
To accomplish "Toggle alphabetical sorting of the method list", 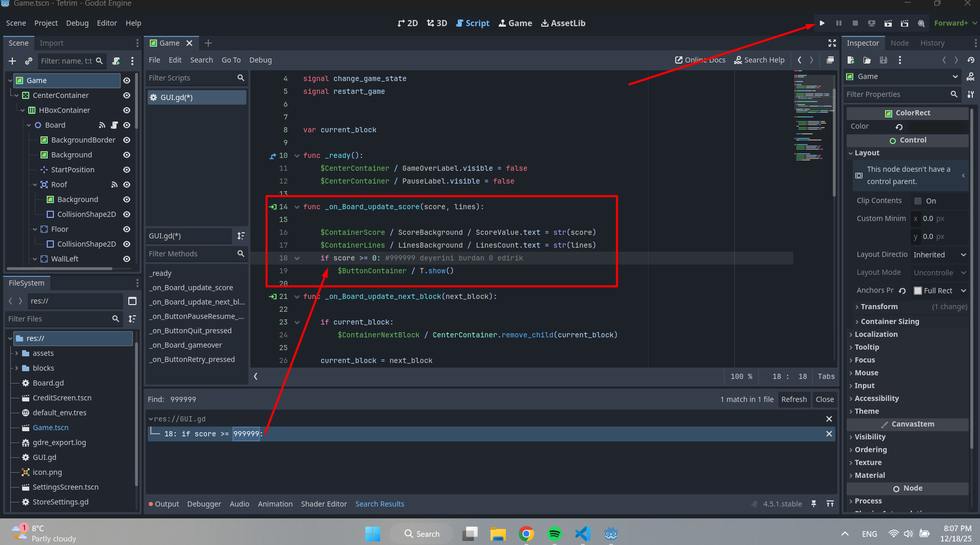I will 241,236.
